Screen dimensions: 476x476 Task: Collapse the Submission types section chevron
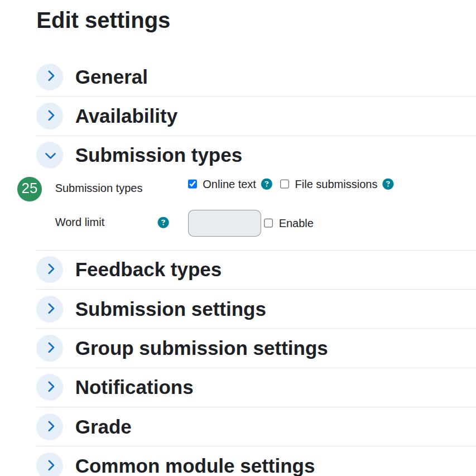(50, 155)
